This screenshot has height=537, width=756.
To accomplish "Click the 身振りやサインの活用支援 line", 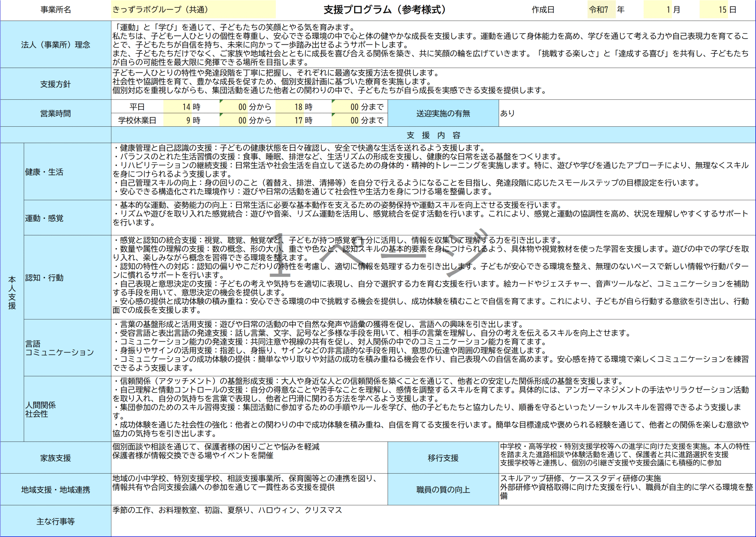I will pos(330,350).
